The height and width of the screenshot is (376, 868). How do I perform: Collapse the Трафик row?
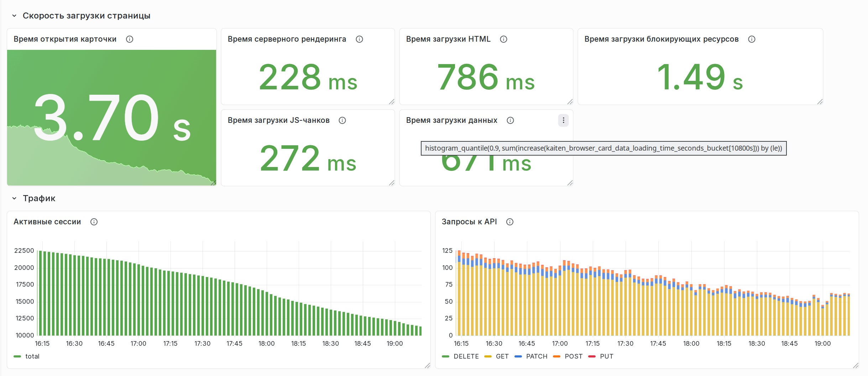(14, 198)
